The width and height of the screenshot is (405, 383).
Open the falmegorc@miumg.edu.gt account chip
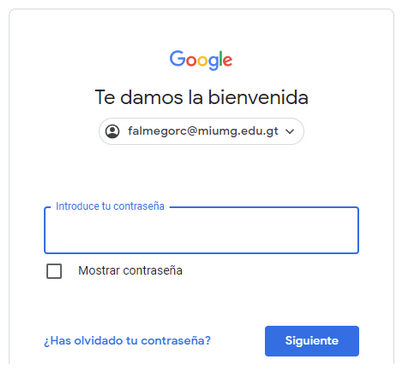(x=201, y=131)
